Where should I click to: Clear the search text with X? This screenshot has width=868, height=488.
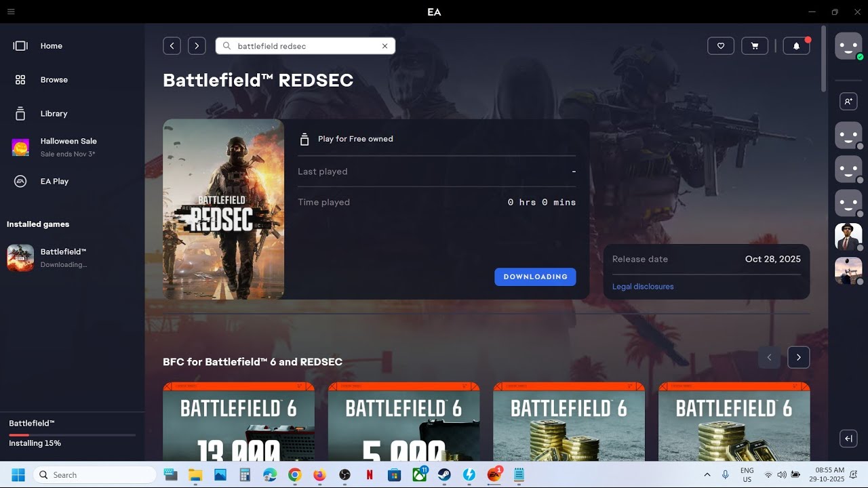(x=384, y=46)
